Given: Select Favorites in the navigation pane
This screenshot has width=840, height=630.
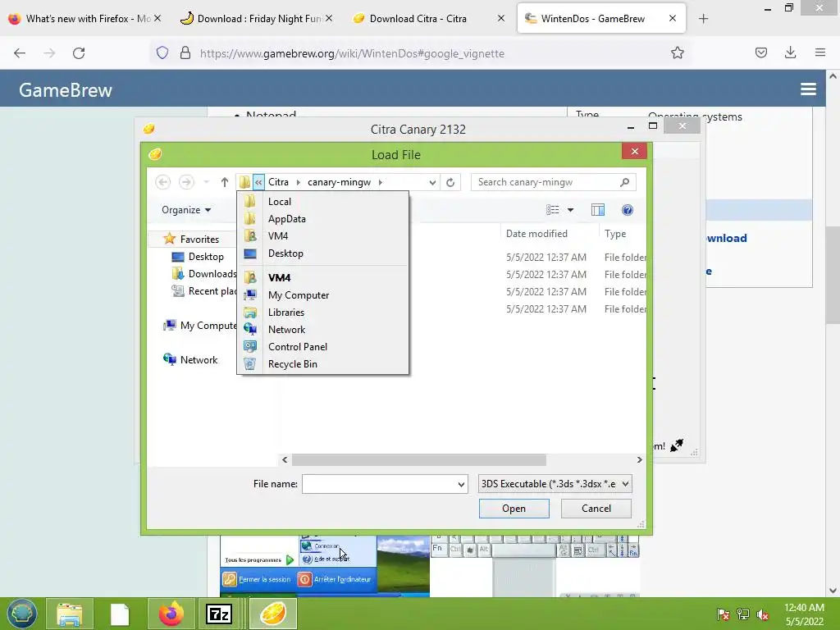Looking at the screenshot, I should pyautogui.click(x=199, y=239).
